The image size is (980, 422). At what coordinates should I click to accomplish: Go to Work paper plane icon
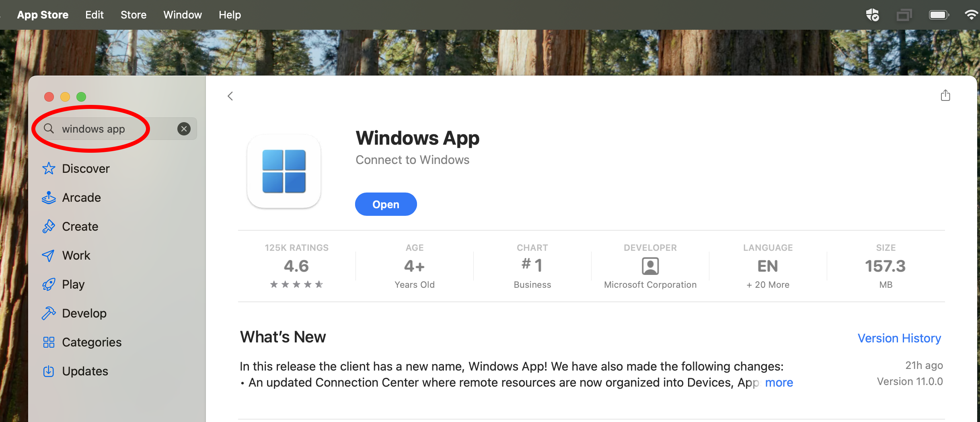(49, 256)
